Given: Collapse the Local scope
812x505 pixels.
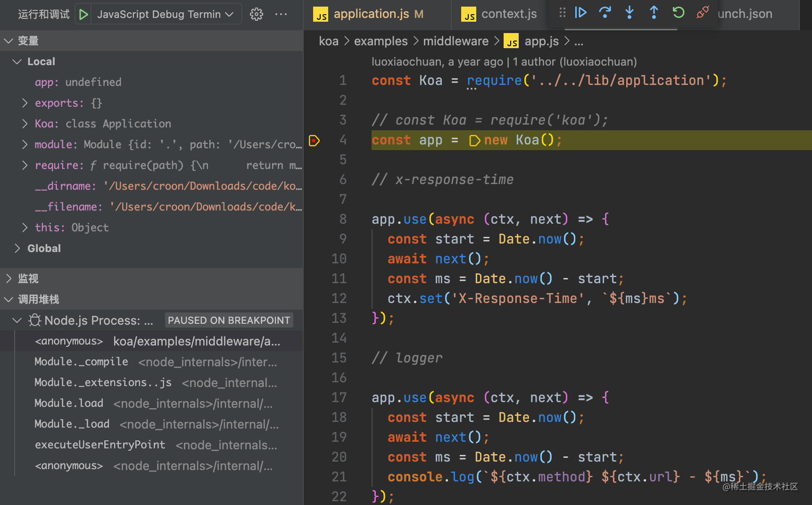Looking at the screenshot, I should click(17, 62).
